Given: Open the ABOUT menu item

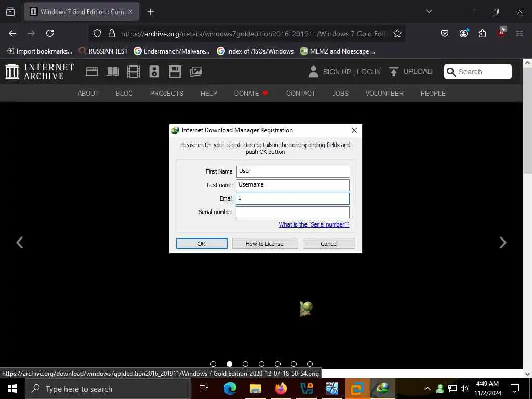Looking at the screenshot, I should 88,94.
